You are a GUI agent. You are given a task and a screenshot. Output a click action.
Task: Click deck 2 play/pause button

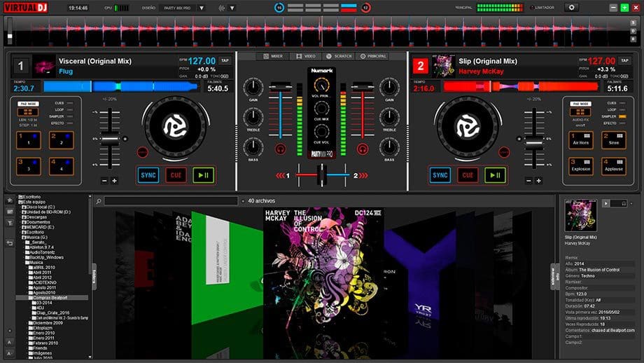[495, 175]
